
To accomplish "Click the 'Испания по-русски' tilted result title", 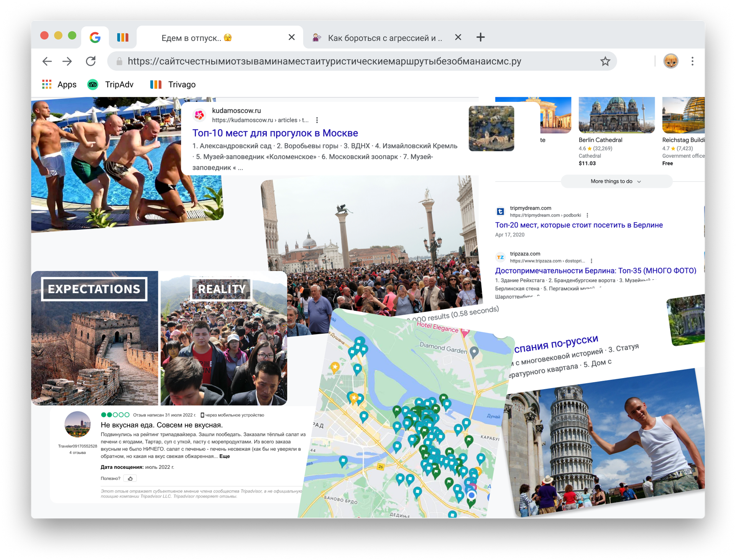I will (x=556, y=344).
